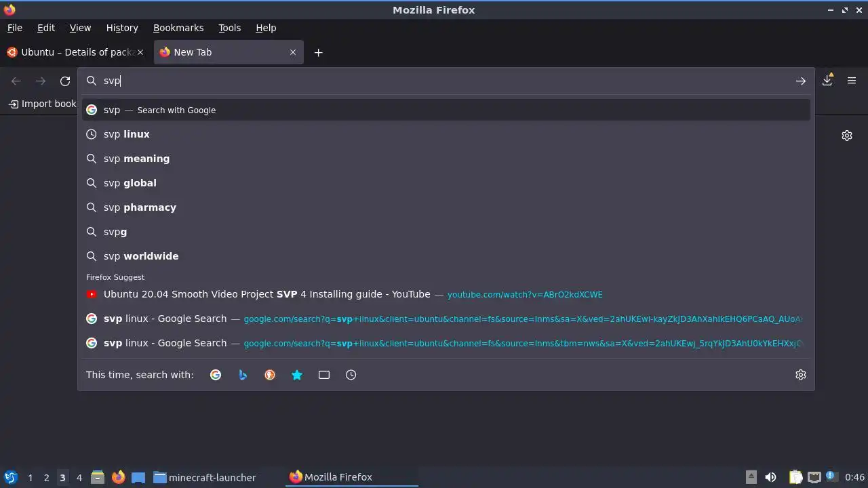868x488 pixels.
Task: Search this time in open Tabs icon
Action: [324, 375]
